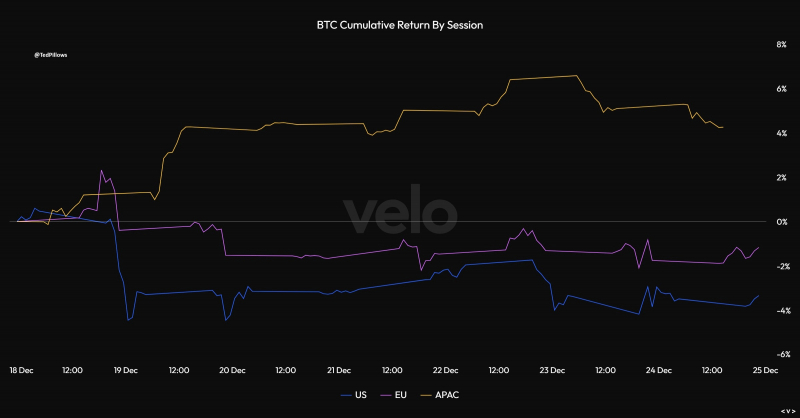Toggle the APAC series in the legend
Screen dimensions: 800x418
(x=440, y=395)
